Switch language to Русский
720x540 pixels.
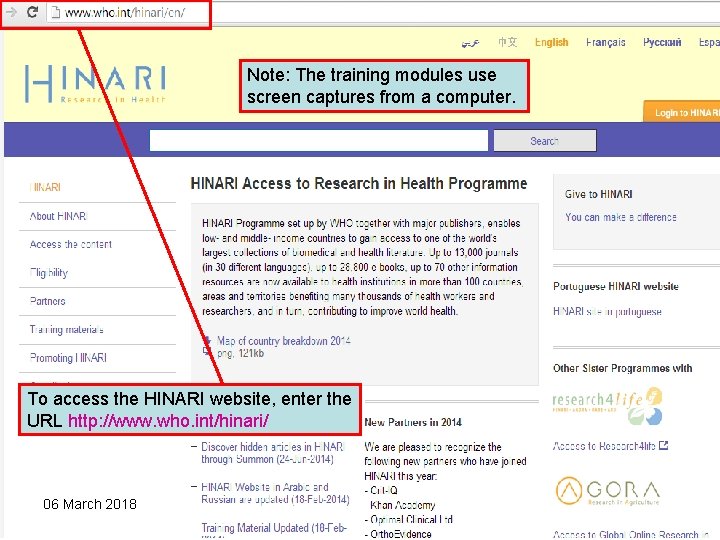click(x=662, y=42)
